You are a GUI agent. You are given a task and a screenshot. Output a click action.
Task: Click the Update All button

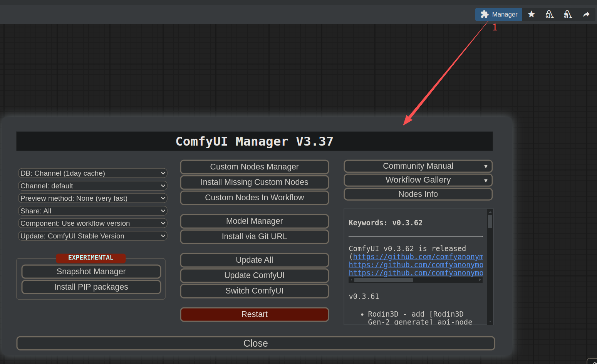pos(255,260)
